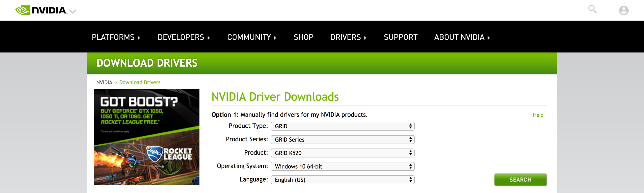Open the Product dropdown showing GRID K520

[343, 153]
